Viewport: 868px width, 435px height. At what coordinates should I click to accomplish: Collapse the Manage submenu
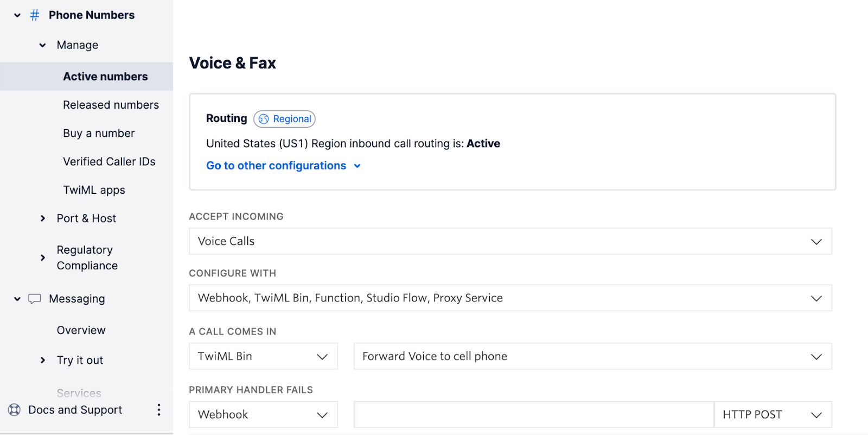pos(43,45)
